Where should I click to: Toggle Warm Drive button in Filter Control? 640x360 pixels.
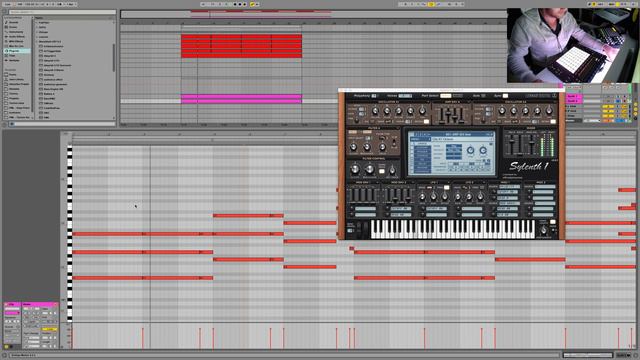382,171
